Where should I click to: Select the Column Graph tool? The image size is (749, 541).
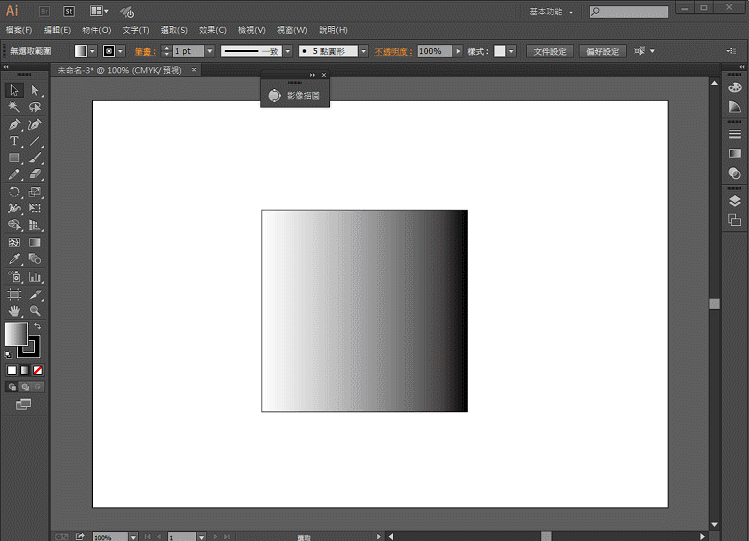click(x=35, y=277)
